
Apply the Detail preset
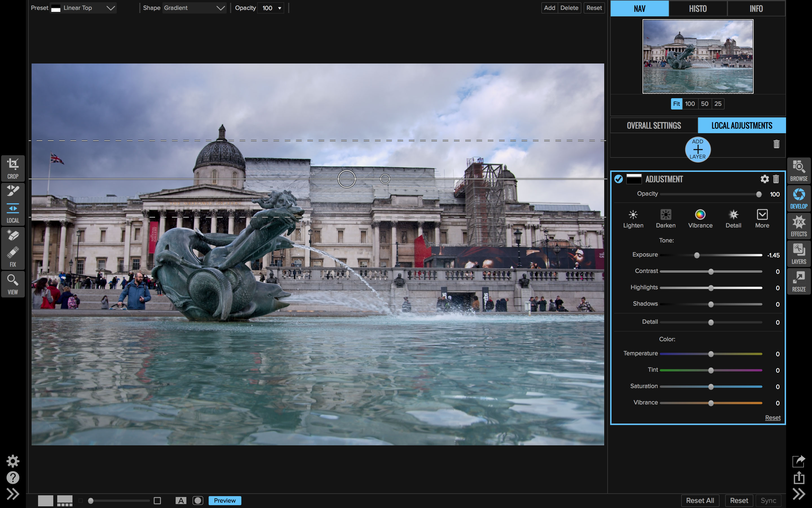734,219
